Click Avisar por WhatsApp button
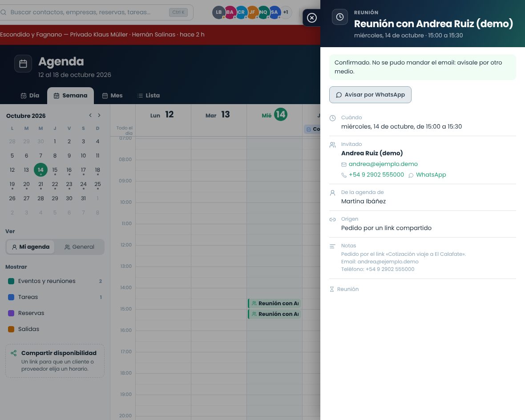525x420 pixels. [x=370, y=95]
